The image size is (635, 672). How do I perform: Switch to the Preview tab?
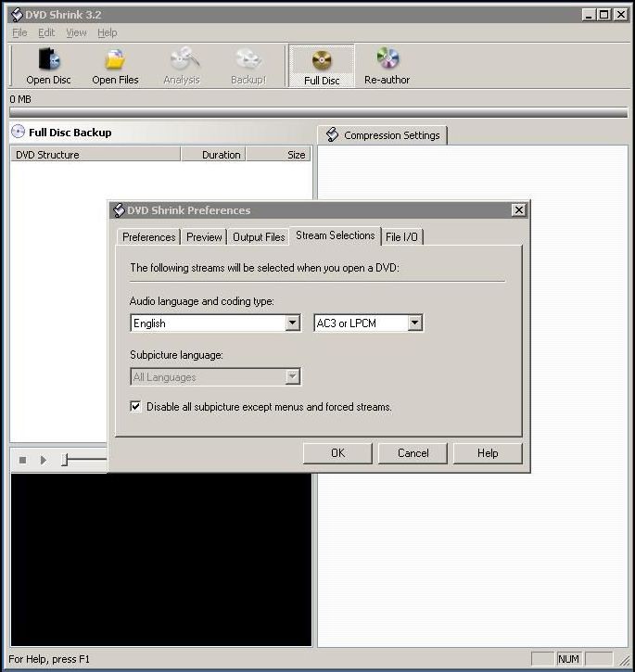pos(204,237)
